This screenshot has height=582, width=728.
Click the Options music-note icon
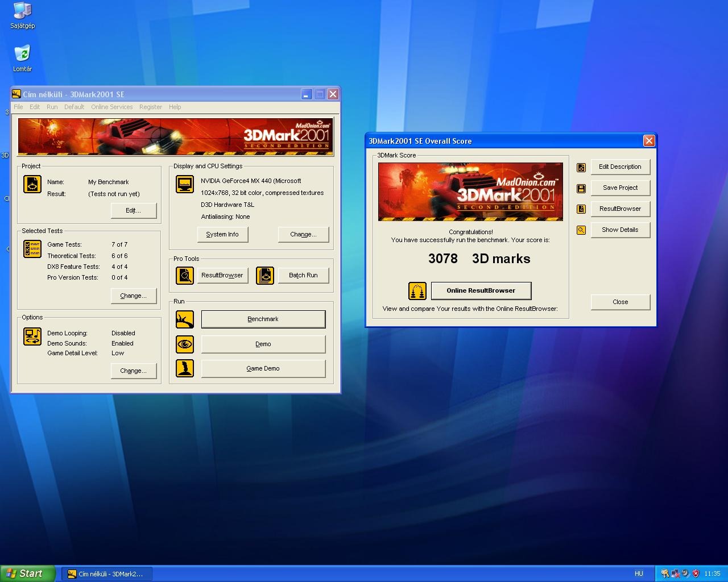click(x=32, y=336)
